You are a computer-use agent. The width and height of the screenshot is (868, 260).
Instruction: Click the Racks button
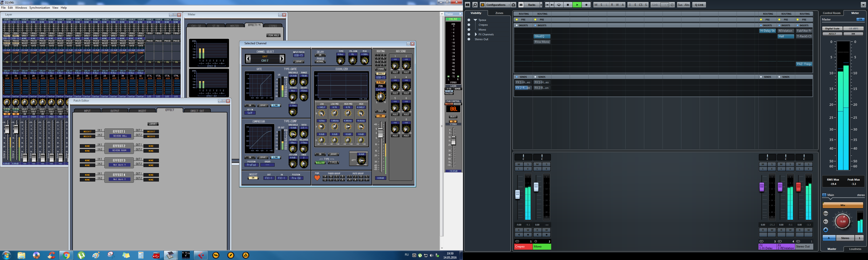pyautogui.click(x=532, y=5)
